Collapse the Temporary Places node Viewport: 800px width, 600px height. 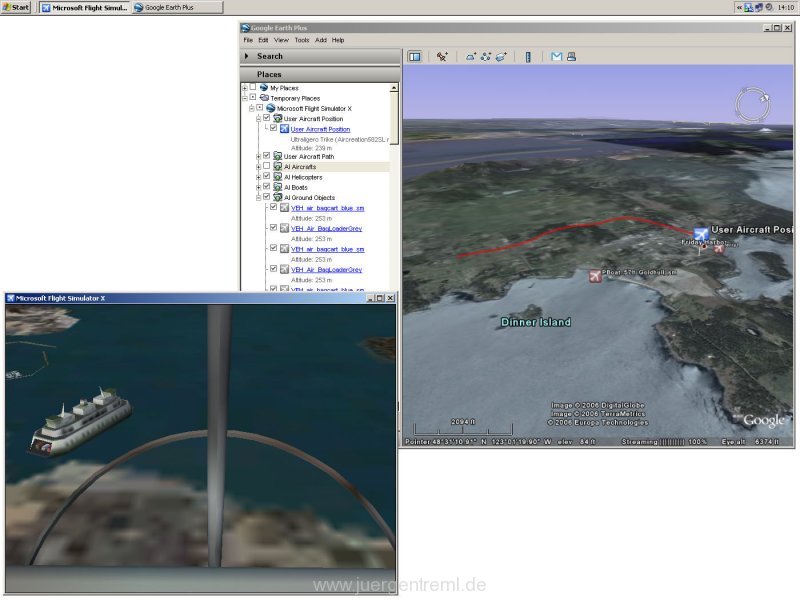click(x=244, y=98)
